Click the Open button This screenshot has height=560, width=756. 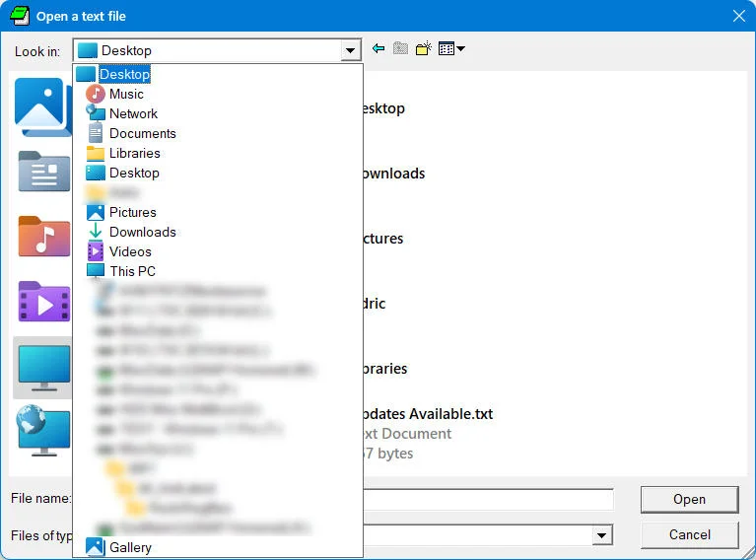click(689, 499)
